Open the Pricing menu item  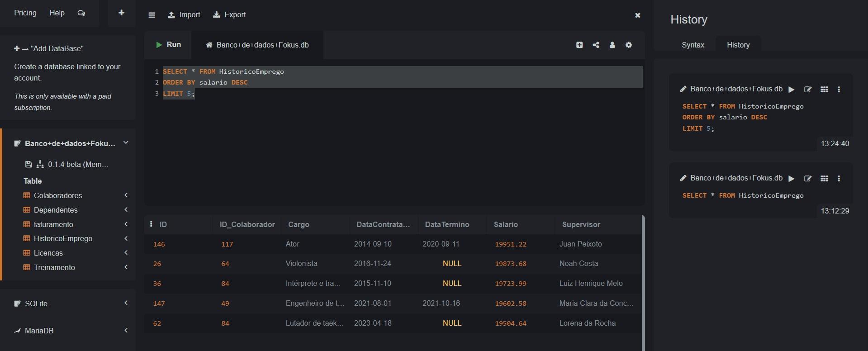pyautogui.click(x=25, y=13)
